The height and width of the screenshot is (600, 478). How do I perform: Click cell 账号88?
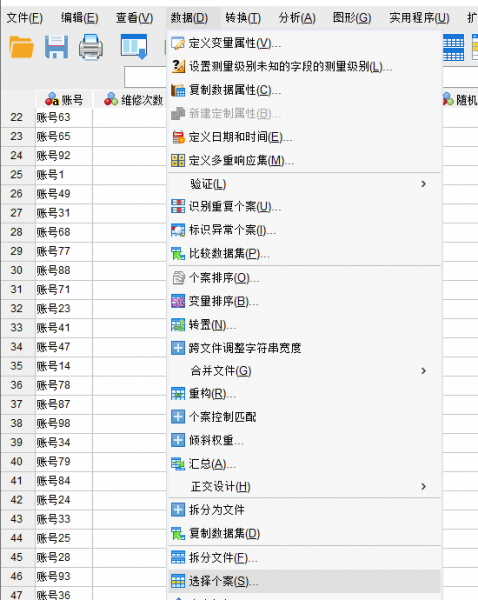click(64, 270)
